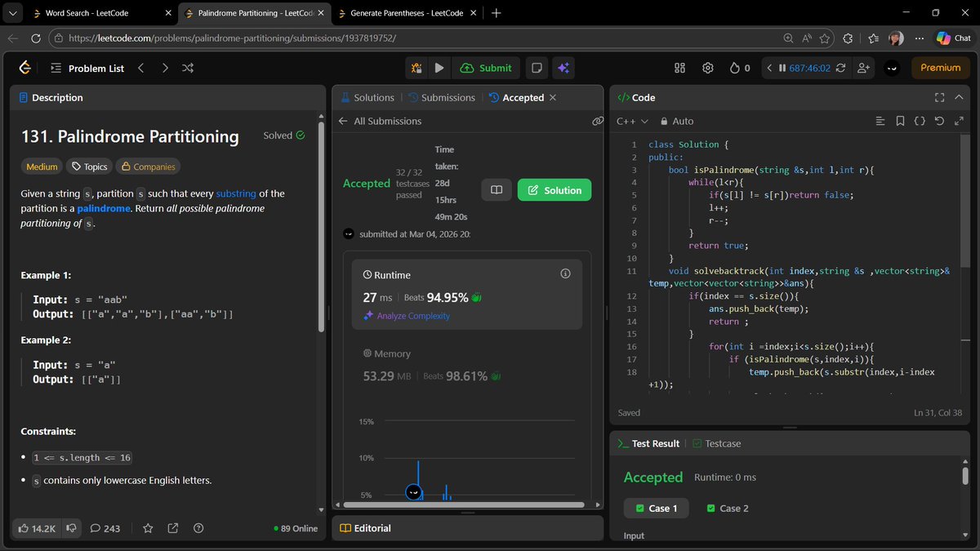The width and height of the screenshot is (980, 551).
Task: Open the notes sticky icon
Action: click(537, 69)
